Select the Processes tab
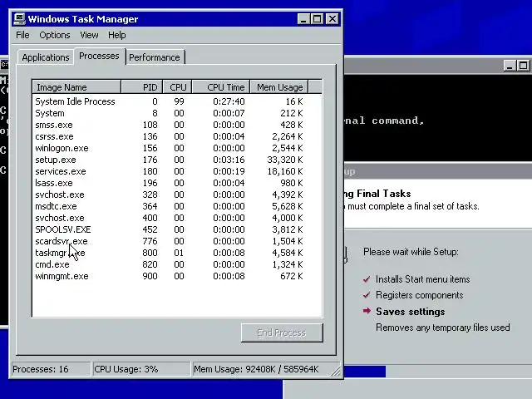This screenshot has width=532, height=399. (x=99, y=56)
